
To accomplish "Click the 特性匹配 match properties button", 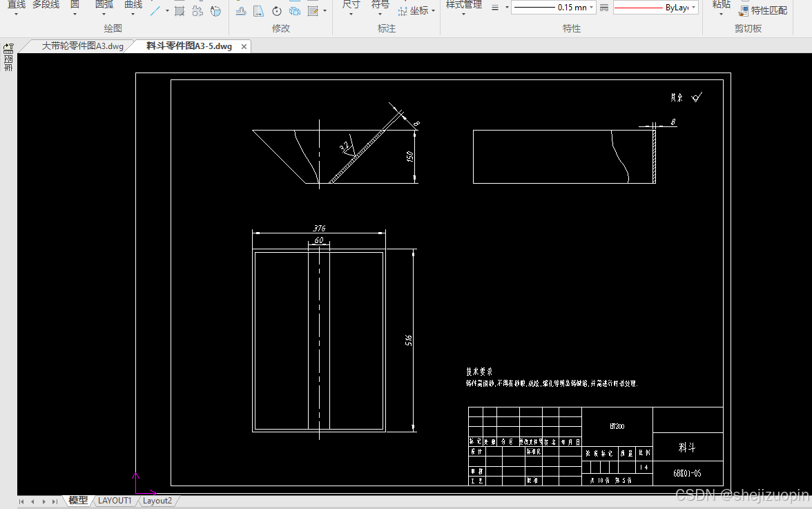I will pyautogui.click(x=764, y=11).
